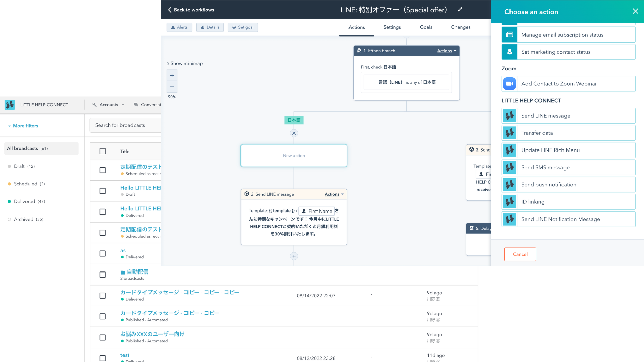Expand the Show minimap chevron

tap(168, 63)
